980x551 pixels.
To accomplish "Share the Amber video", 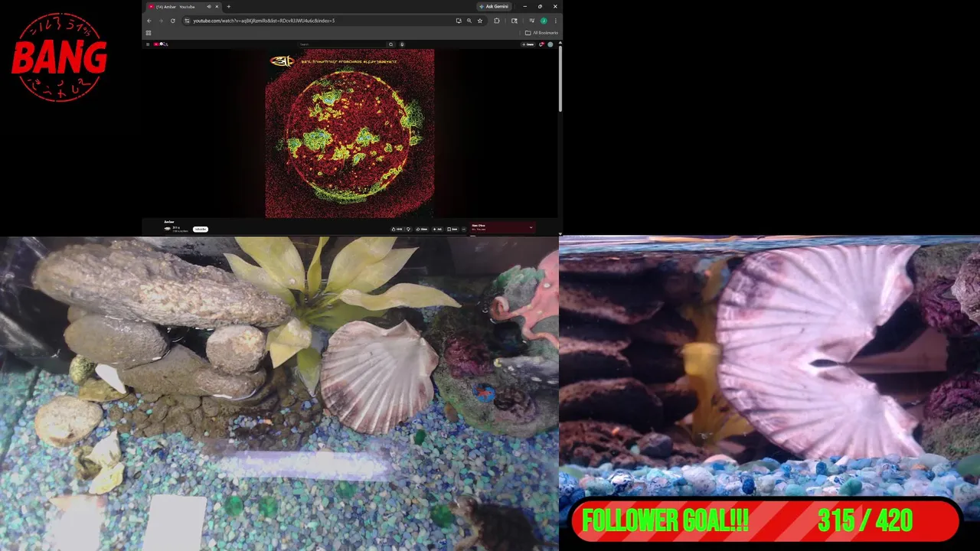I will point(422,229).
